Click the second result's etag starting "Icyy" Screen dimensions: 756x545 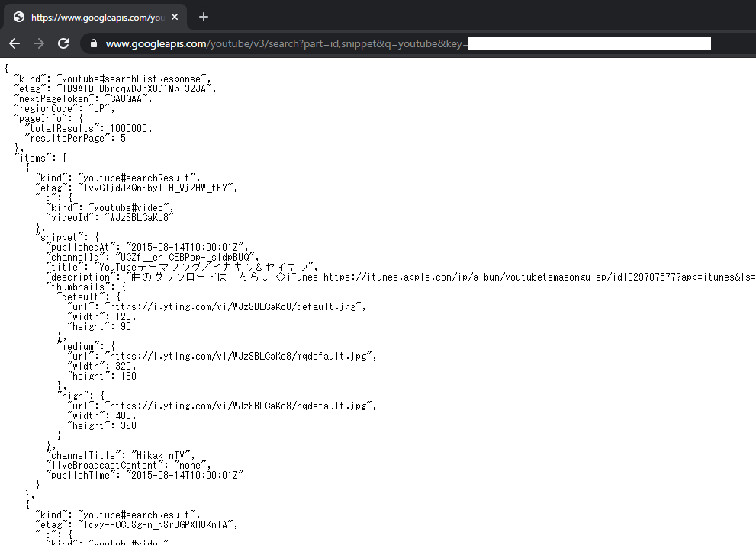click(156, 525)
